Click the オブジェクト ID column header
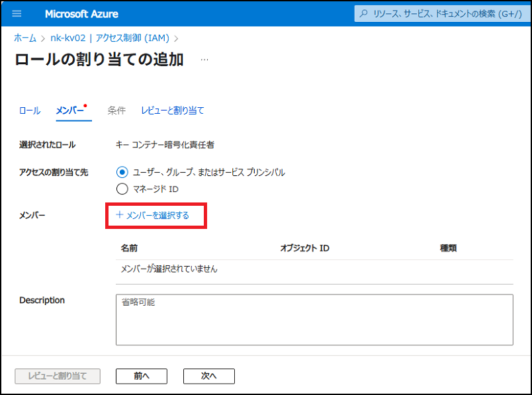The image size is (532, 395). tap(304, 248)
